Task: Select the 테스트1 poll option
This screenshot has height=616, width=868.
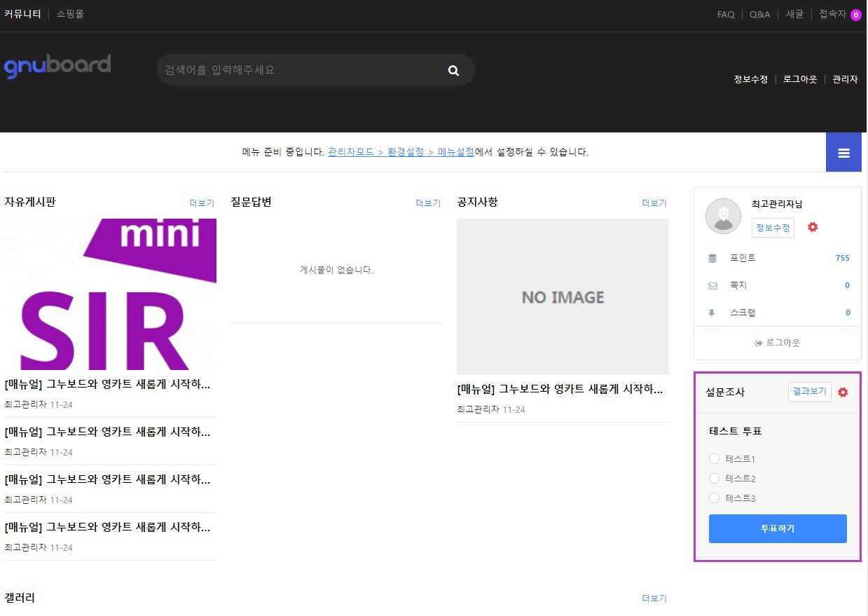Action: (x=715, y=459)
